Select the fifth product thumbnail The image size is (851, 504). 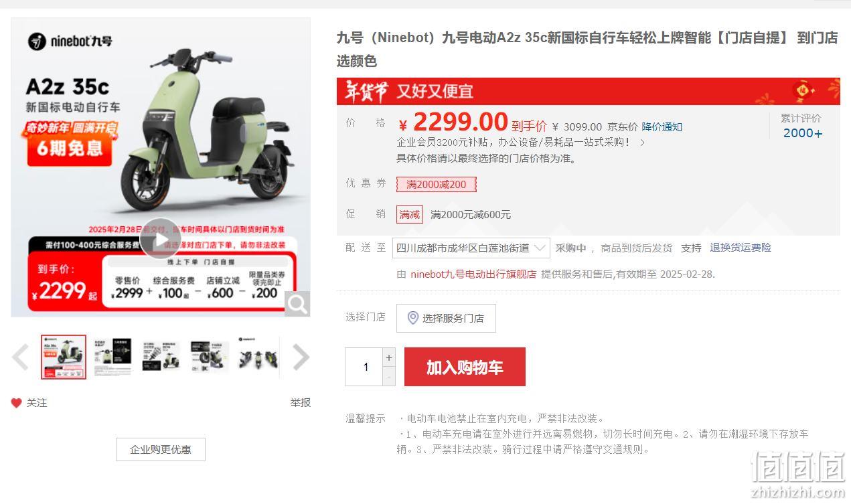tap(258, 357)
